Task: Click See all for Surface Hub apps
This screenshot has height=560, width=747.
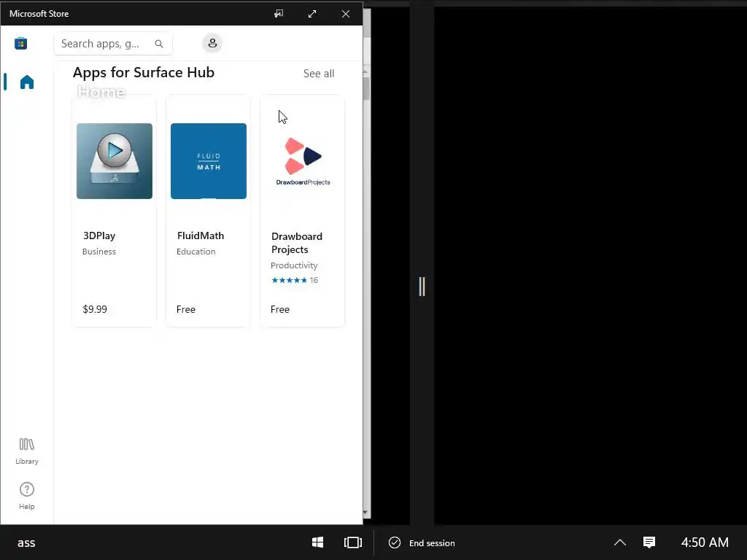Action: [319, 74]
